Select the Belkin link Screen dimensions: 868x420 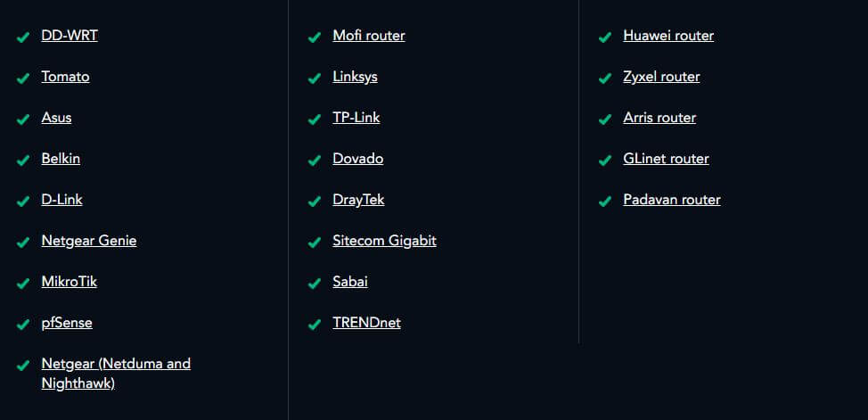pos(61,159)
